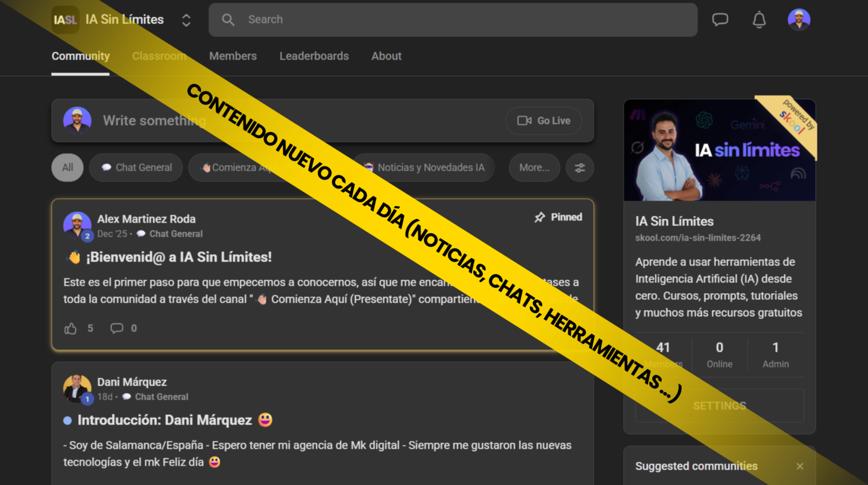868x485 pixels.
Task: Open comments on the Bienvenid@ post
Action: pos(116,328)
